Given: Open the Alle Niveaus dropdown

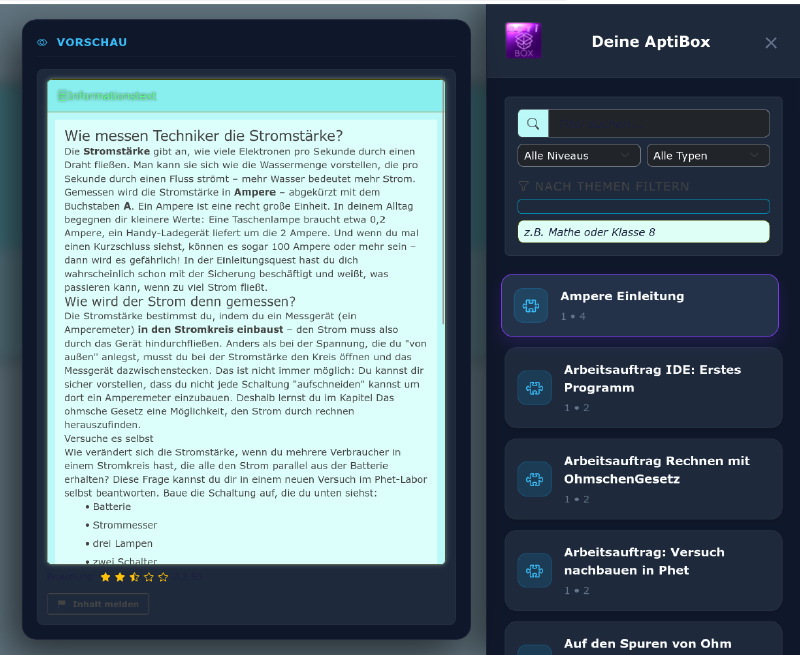Looking at the screenshot, I should coord(579,156).
